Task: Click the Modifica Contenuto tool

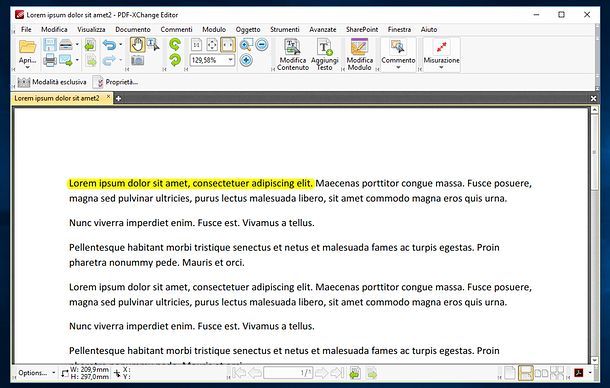Action: click(x=293, y=54)
